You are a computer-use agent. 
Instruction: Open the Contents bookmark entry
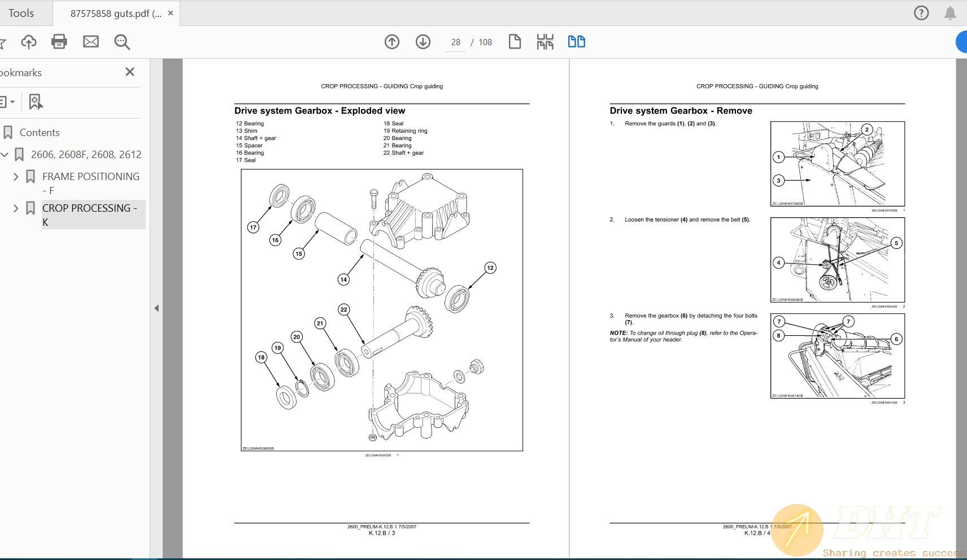40,132
